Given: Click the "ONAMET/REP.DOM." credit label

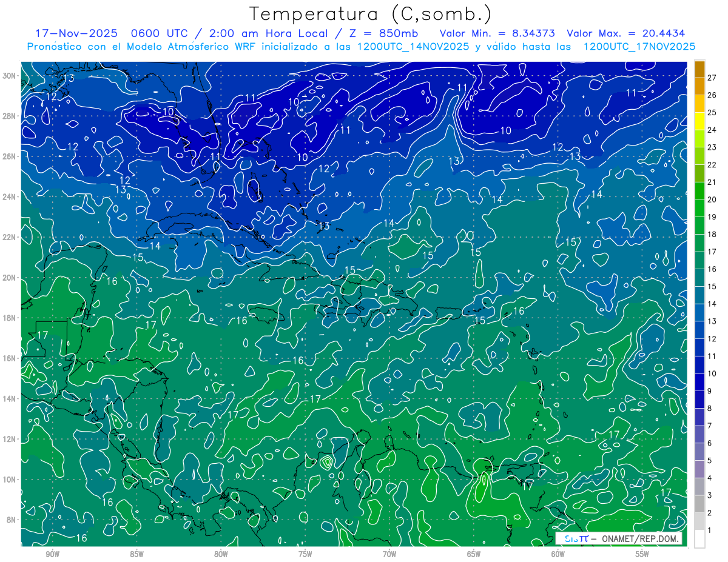Looking at the screenshot, I should (x=641, y=538).
